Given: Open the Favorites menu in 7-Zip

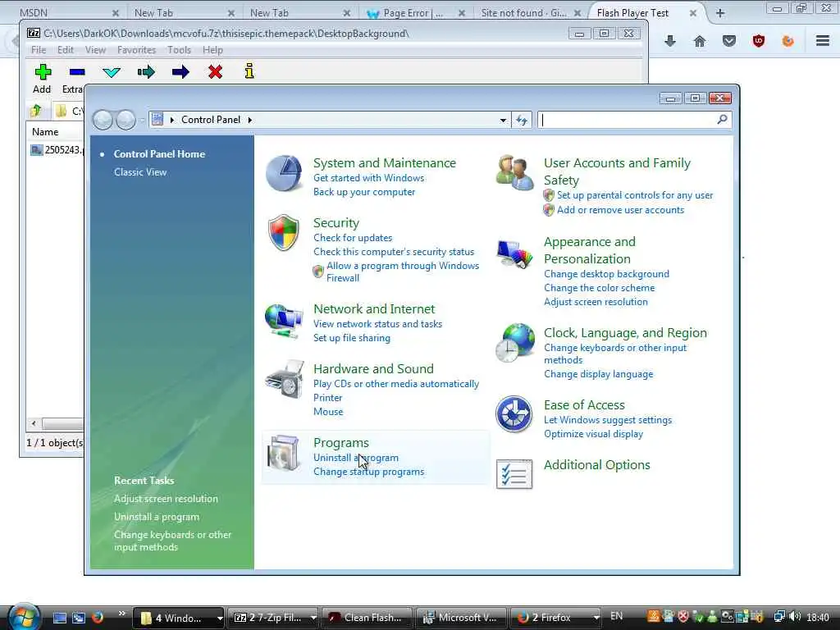Looking at the screenshot, I should [137, 50].
